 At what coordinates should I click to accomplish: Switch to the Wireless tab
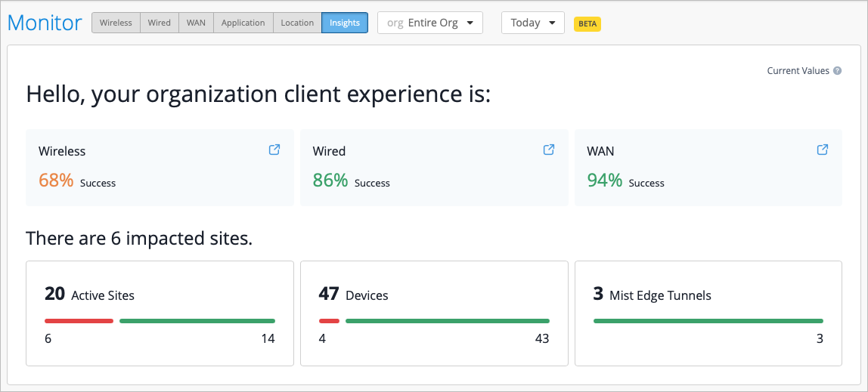(116, 23)
